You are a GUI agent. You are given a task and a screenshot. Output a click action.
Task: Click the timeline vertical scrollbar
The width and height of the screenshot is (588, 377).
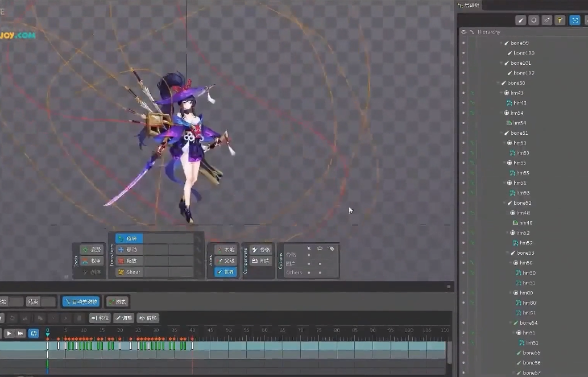tap(450, 353)
